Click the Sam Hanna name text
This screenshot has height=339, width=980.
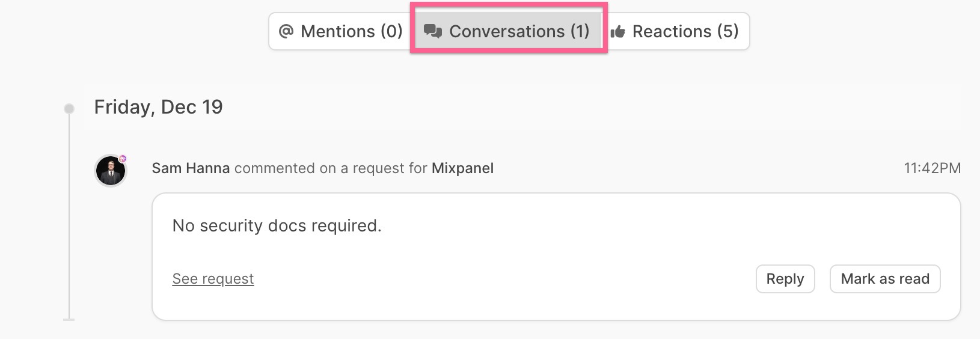tap(191, 168)
